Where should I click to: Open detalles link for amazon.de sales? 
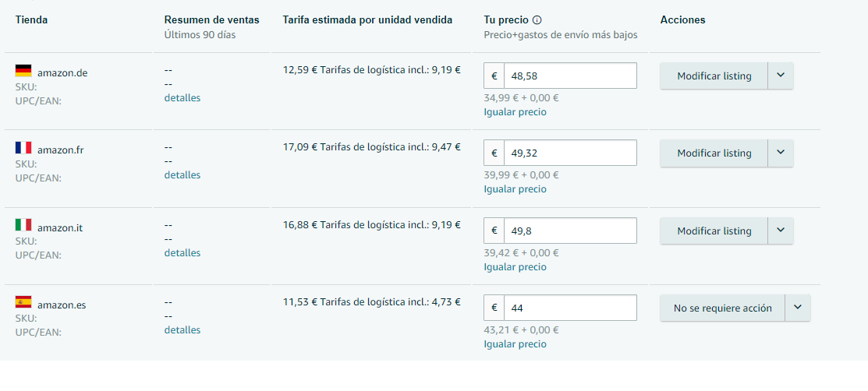pyautogui.click(x=182, y=97)
